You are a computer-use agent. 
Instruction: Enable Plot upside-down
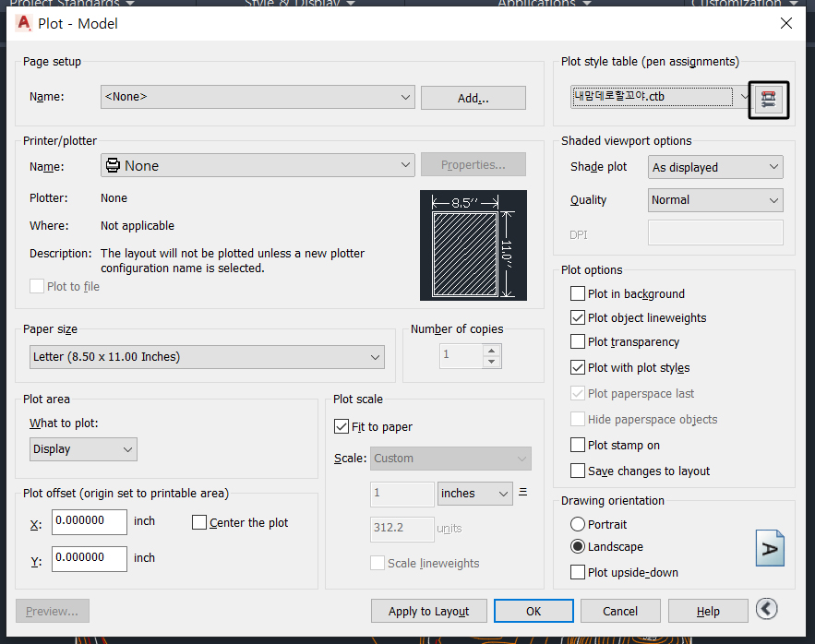pos(578,572)
